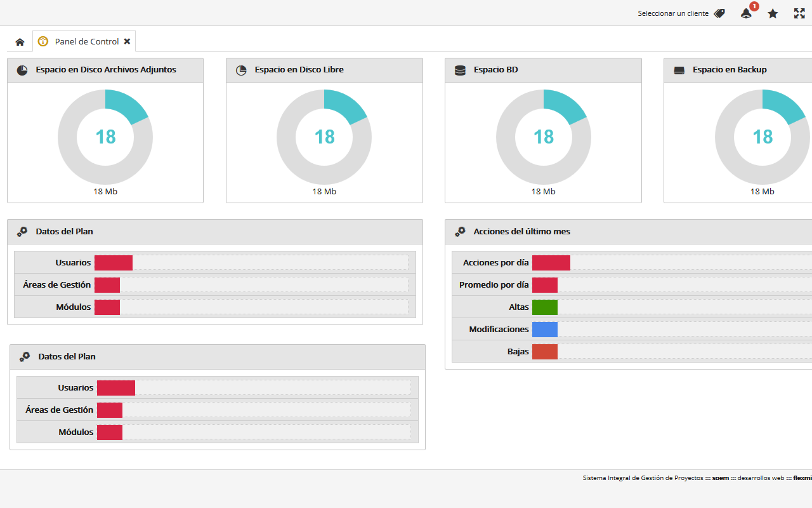Click the Sistema Integral de Gestión footer text

point(643,478)
